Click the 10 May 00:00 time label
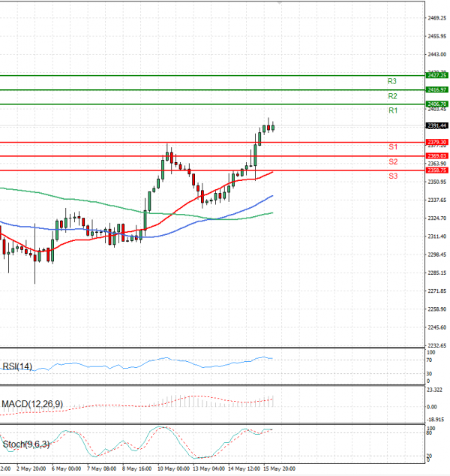 click(173, 469)
